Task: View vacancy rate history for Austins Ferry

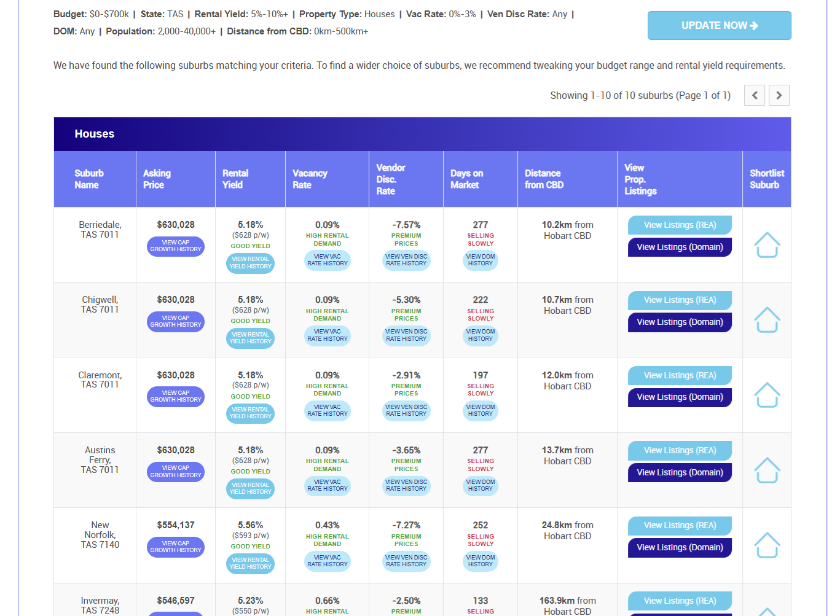Action: [328, 486]
